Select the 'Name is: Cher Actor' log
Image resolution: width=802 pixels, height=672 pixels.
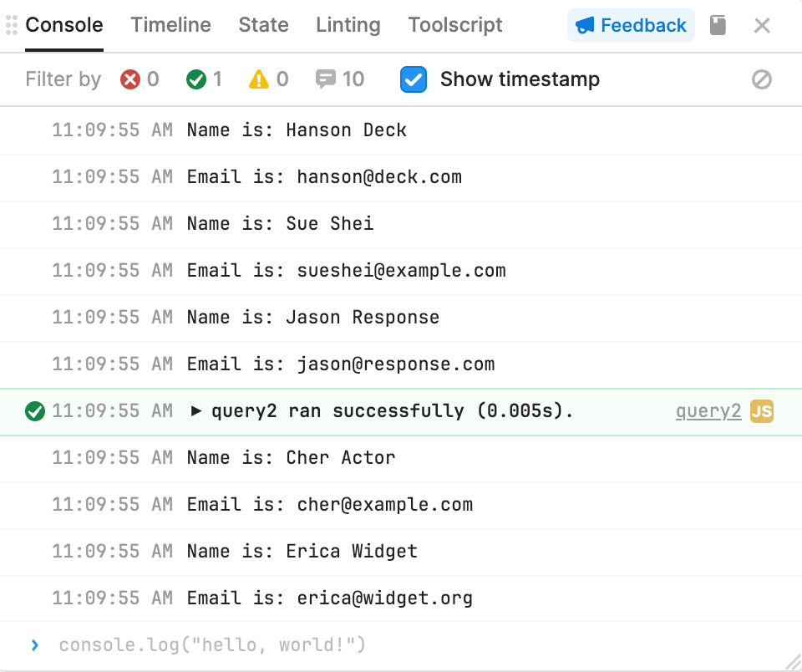pyautogui.click(x=401, y=457)
